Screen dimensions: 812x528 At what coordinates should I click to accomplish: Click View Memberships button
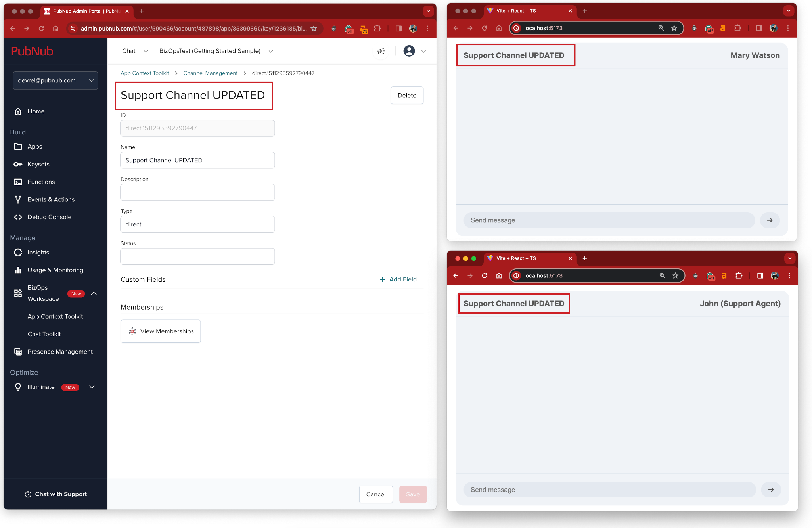[160, 331]
